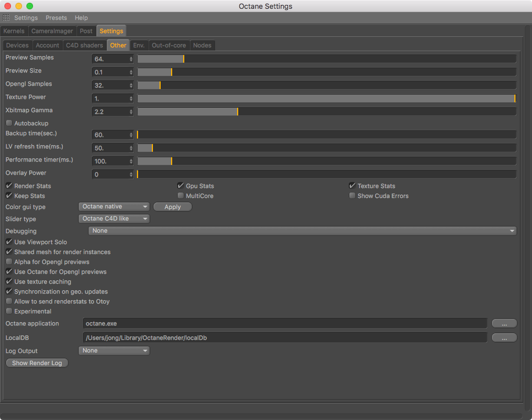Image resolution: width=532 pixels, height=420 pixels.
Task: Open the Out-of-core sub-tab
Action: coord(169,45)
